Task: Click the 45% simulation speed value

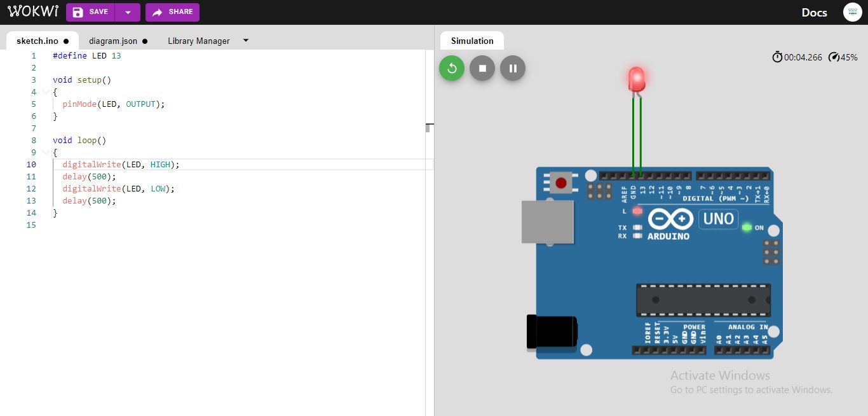Action: pyautogui.click(x=849, y=57)
